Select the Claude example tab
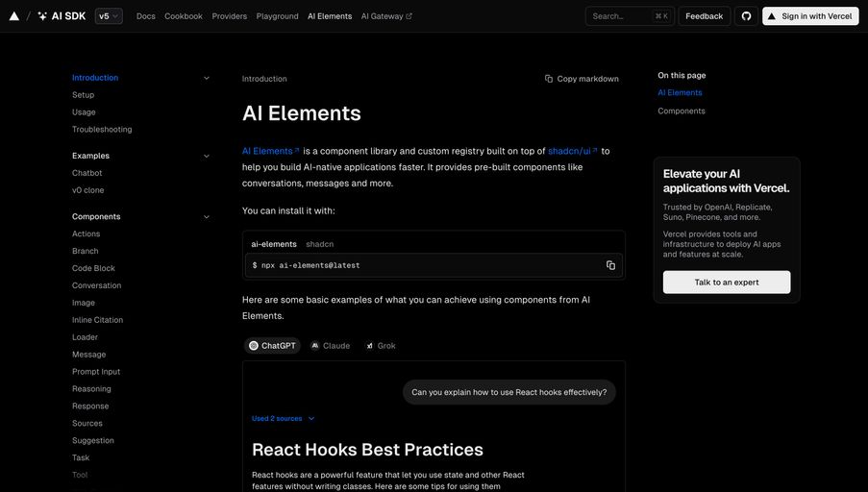The height and width of the screenshot is (492, 868). tap(331, 346)
